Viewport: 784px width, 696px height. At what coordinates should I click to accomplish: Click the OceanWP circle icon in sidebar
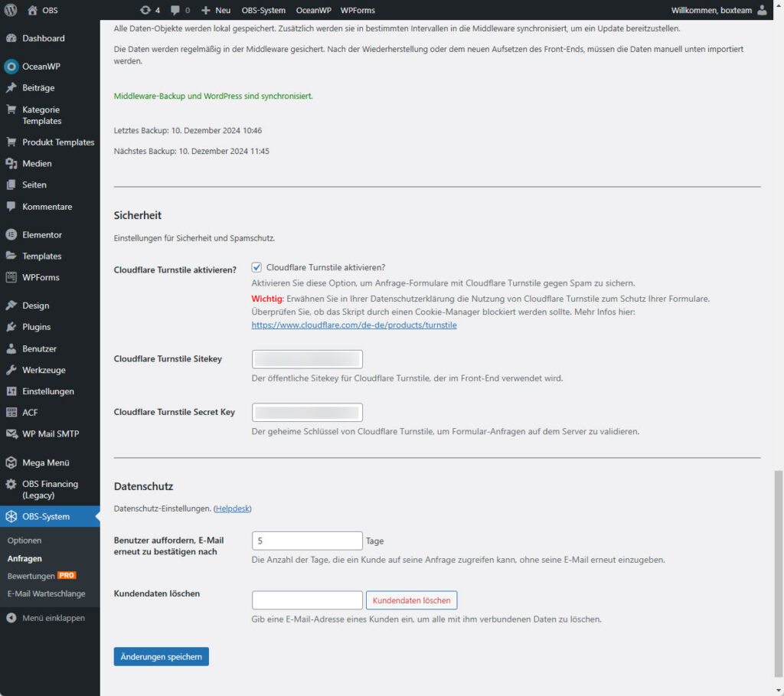(x=11, y=67)
